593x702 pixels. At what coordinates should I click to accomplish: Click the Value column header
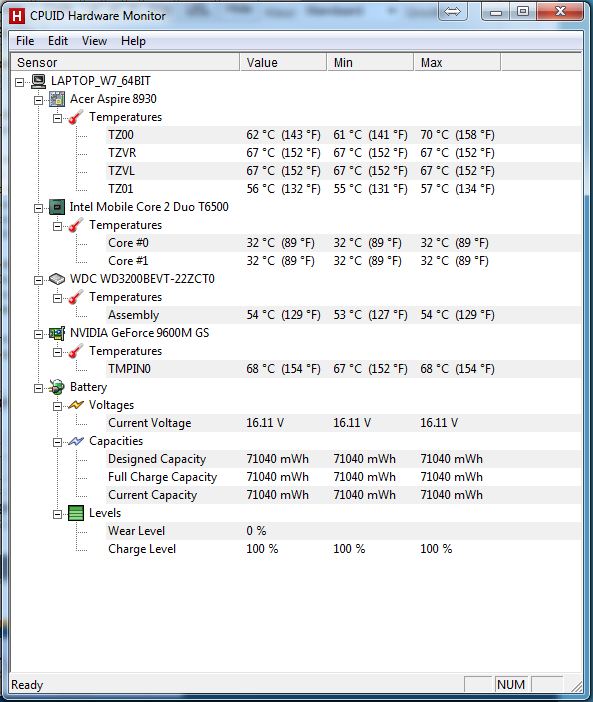tap(283, 62)
